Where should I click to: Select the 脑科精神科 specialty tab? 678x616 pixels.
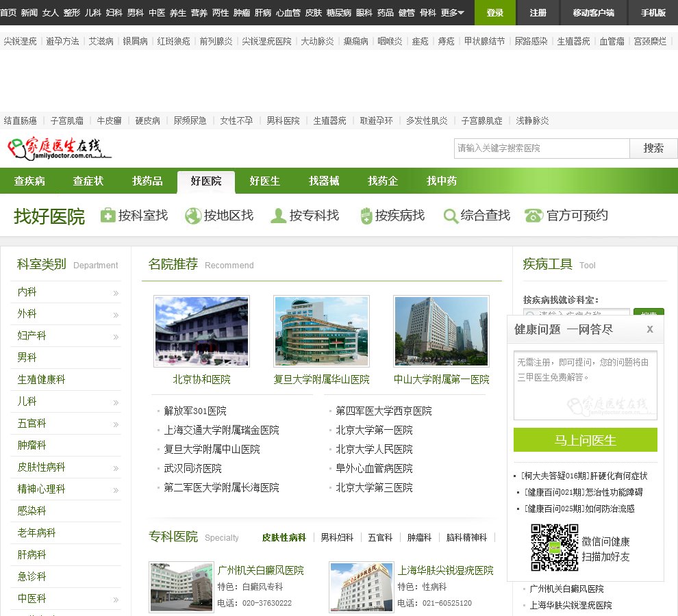[466, 537]
